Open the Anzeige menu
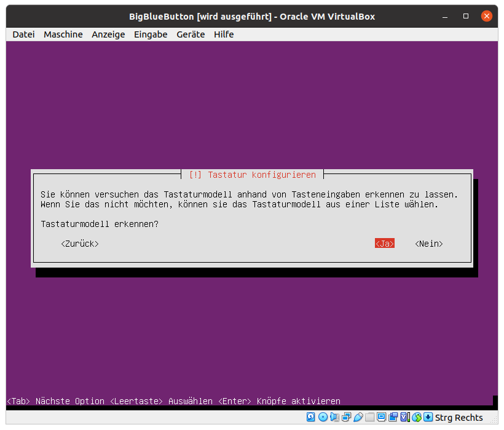Image resolution: width=504 pixels, height=430 pixels. (x=108, y=34)
